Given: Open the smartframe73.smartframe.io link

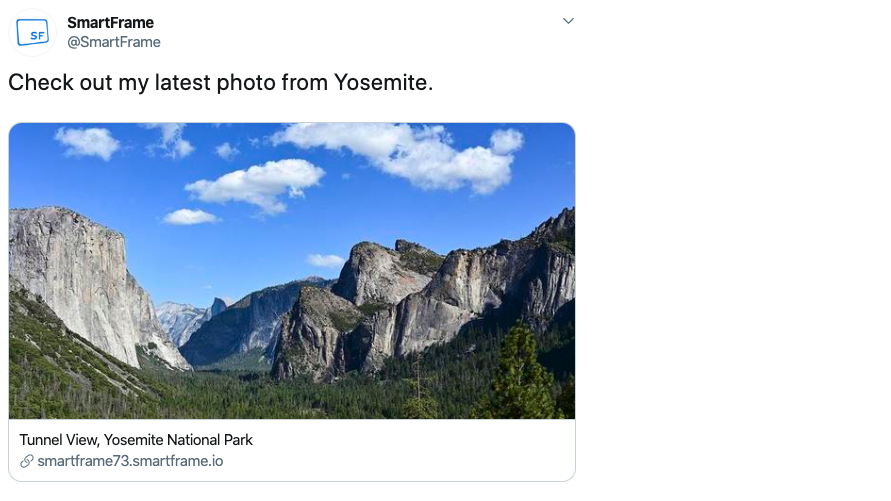Looking at the screenshot, I should (130, 461).
